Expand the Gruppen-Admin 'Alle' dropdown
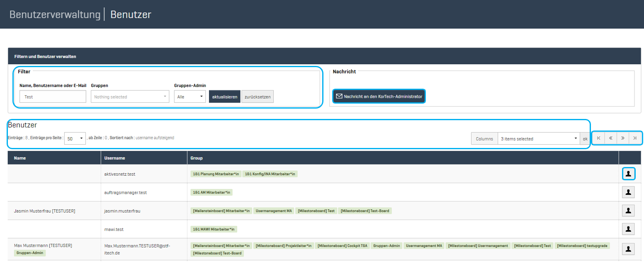 (x=190, y=97)
